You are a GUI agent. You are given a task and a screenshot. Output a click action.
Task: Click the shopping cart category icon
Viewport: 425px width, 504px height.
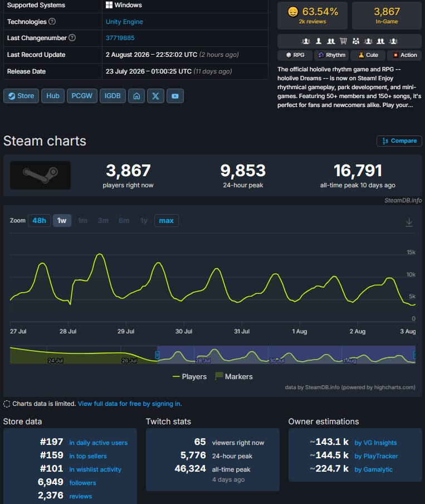pos(344,41)
